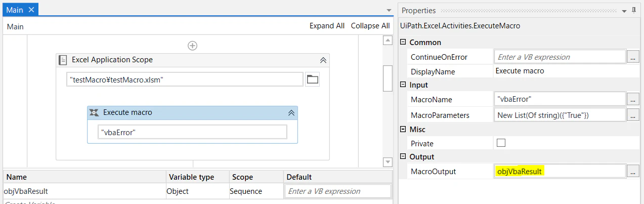Open expression editor for MacroName
644x204 pixels.
coord(633,99)
